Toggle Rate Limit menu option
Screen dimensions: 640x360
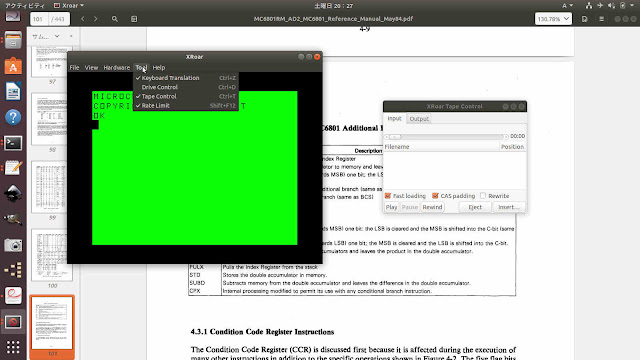[x=186, y=105]
